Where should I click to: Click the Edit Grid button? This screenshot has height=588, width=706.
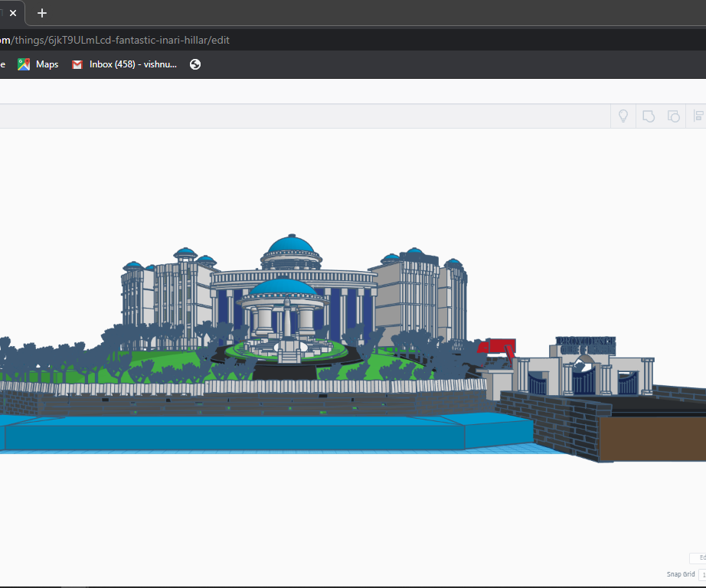[x=698, y=558]
